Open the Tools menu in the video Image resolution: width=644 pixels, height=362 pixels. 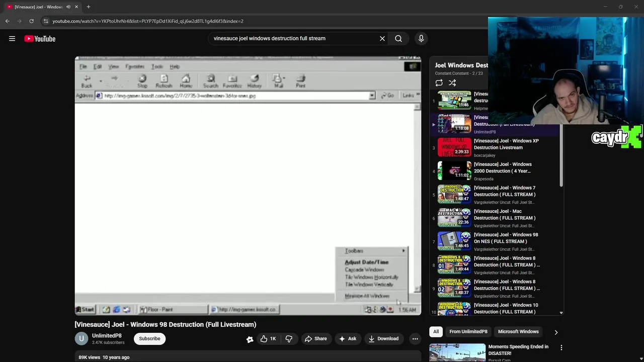[157, 66]
